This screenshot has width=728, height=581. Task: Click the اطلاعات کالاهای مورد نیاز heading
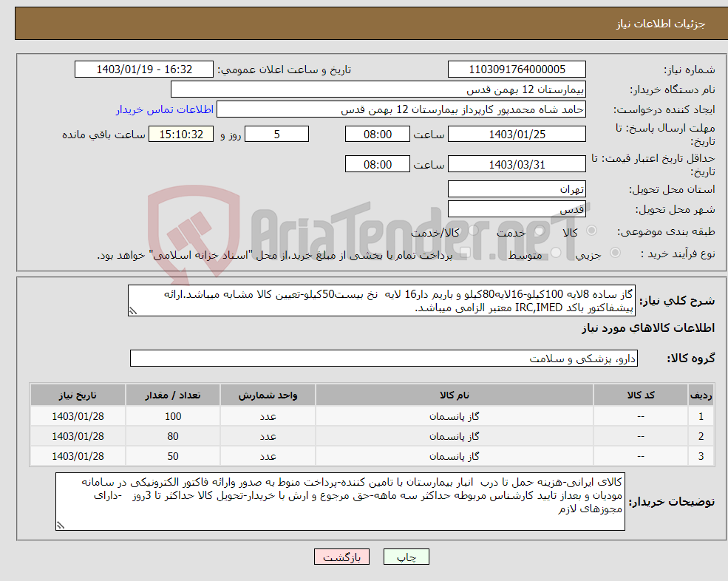[x=648, y=328]
